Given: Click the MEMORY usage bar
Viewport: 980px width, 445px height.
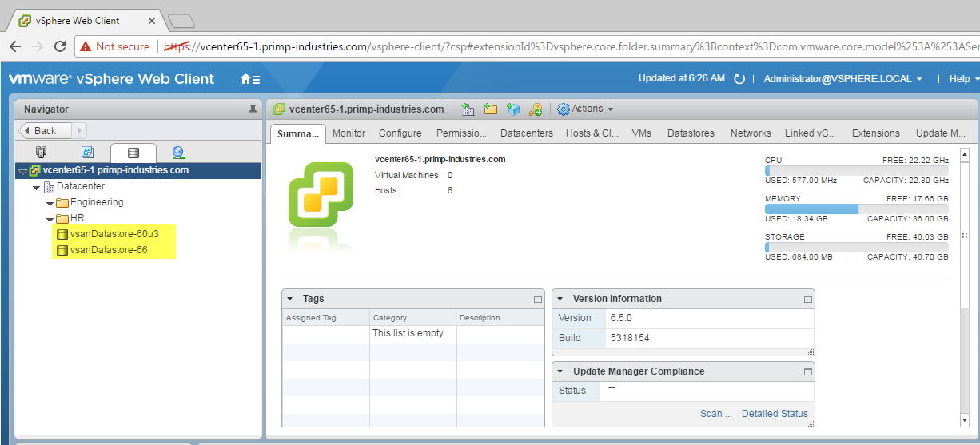Looking at the screenshot, I should 857,209.
